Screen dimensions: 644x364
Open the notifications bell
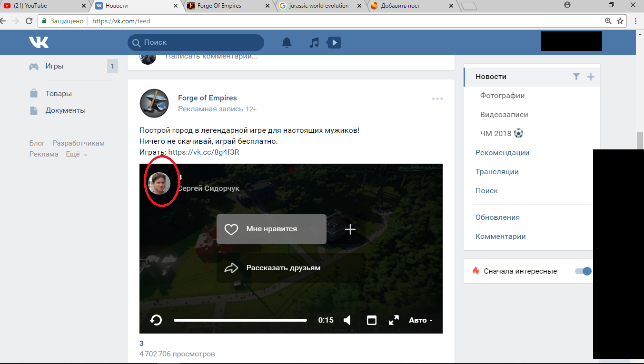click(287, 43)
